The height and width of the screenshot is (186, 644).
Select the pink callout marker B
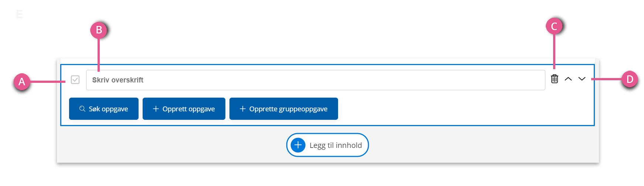[99, 30]
